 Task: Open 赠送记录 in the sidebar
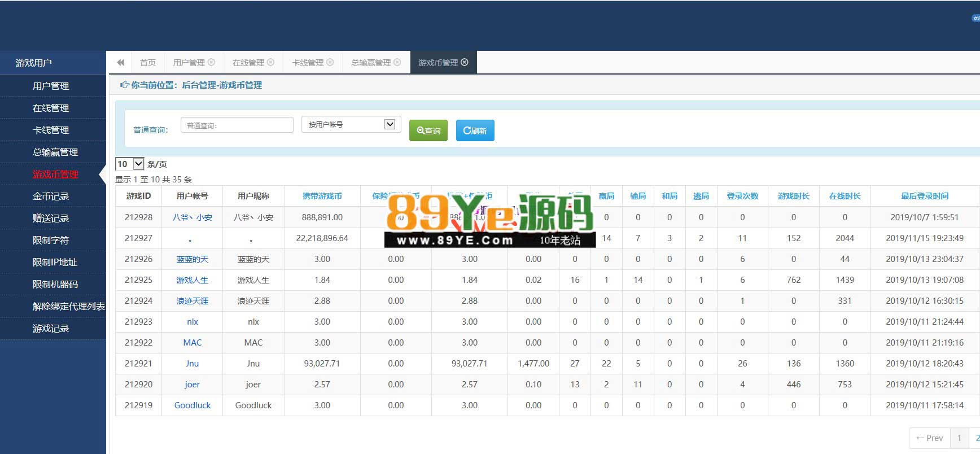pyautogui.click(x=53, y=218)
